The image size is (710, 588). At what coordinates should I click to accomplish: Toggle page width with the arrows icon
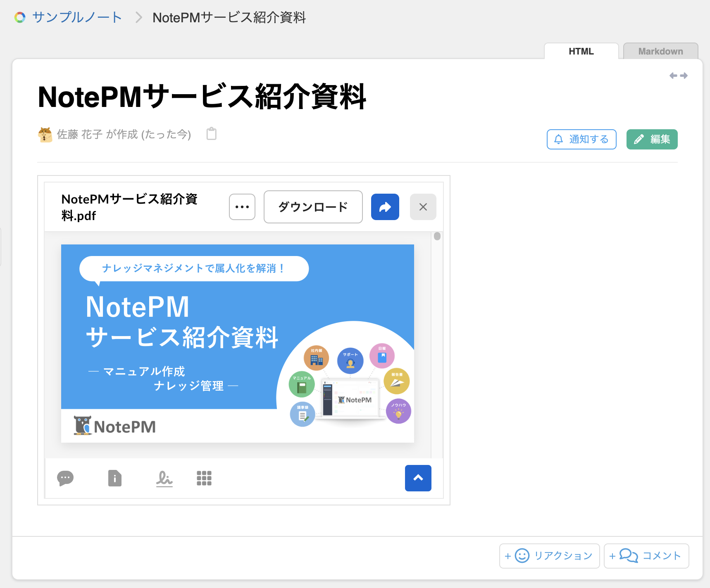pyautogui.click(x=678, y=76)
